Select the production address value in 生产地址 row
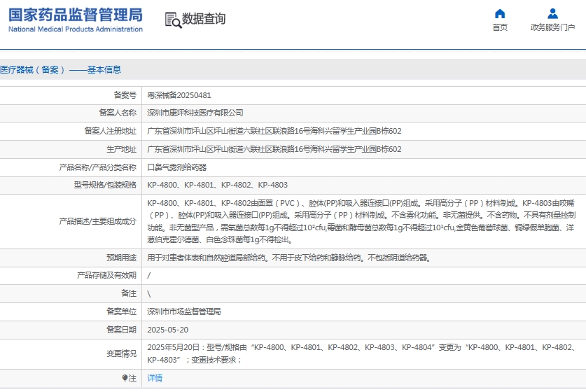 click(x=274, y=150)
